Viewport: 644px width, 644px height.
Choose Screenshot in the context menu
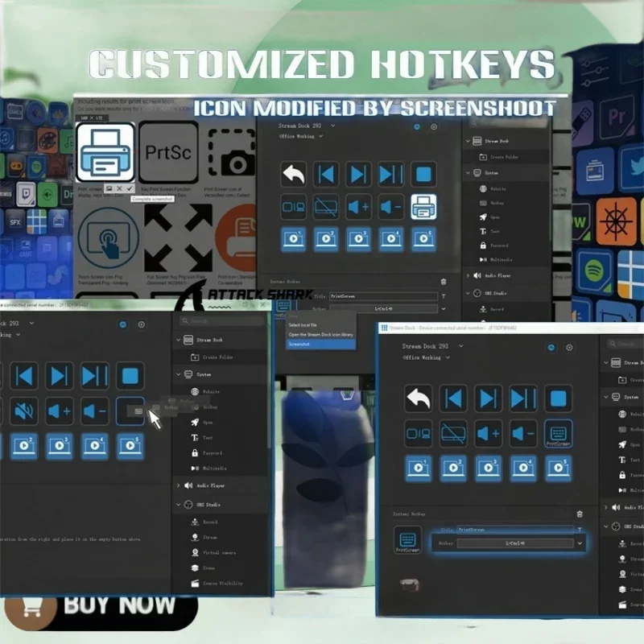(320, 345)
